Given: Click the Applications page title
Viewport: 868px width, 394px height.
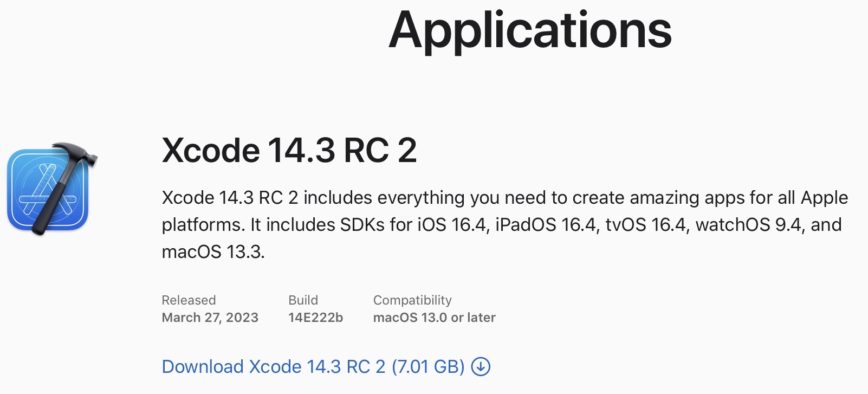Looking at the screenshot, I should 530,30.
